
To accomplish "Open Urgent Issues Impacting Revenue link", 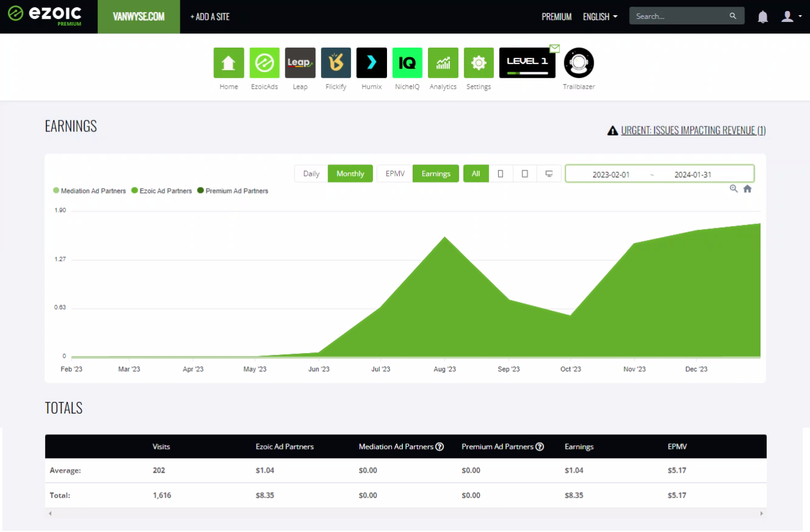I will (x=693, y=130).
